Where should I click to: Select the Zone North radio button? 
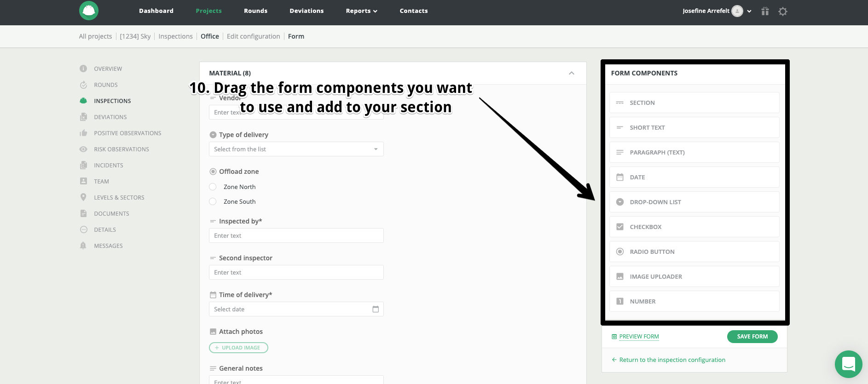213,187
